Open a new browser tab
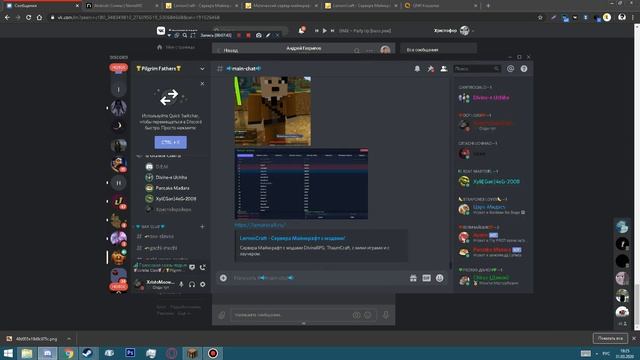Viewport: 640px width, 360px height. point(488,6)
